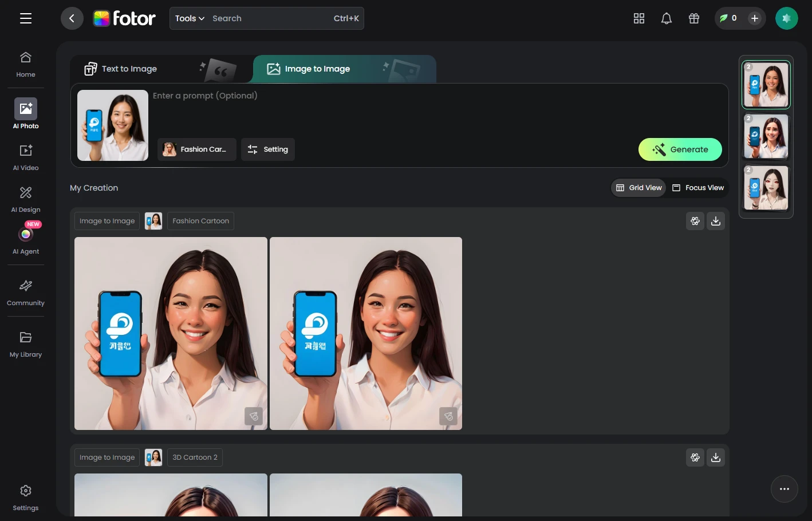
Task: Click the Generate button
Action: pyautogui.click(x=680, y=149)
